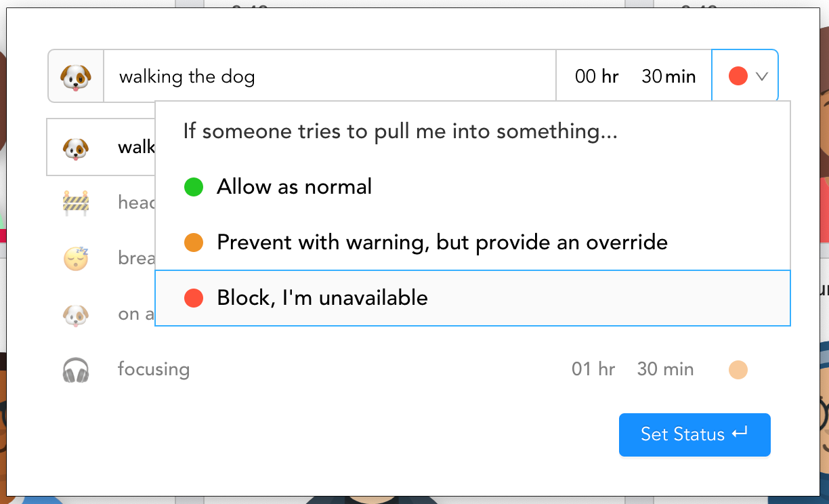Select the 01 hr 30 min focusing duration
Screen dimensions: 829x504
click(x=633, y=370)
